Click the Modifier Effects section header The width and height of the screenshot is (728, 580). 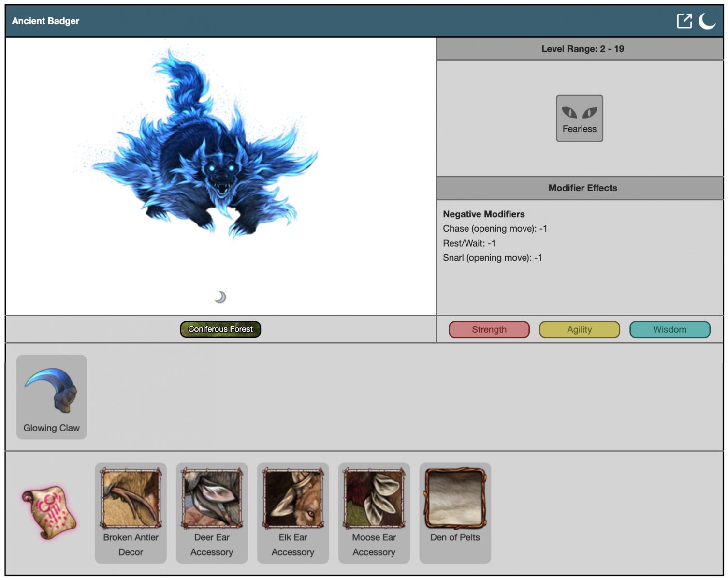click(582, 188)
